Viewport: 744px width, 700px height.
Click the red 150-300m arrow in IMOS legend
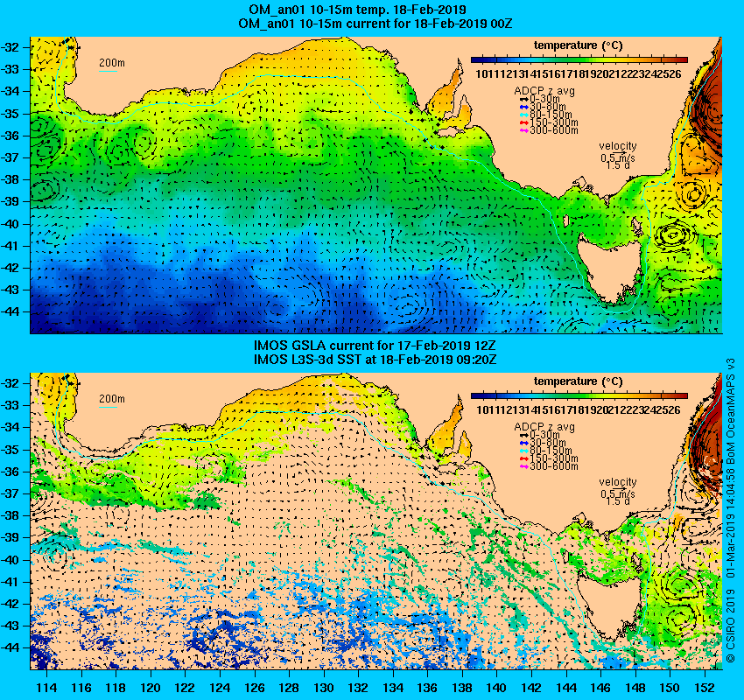523,458
